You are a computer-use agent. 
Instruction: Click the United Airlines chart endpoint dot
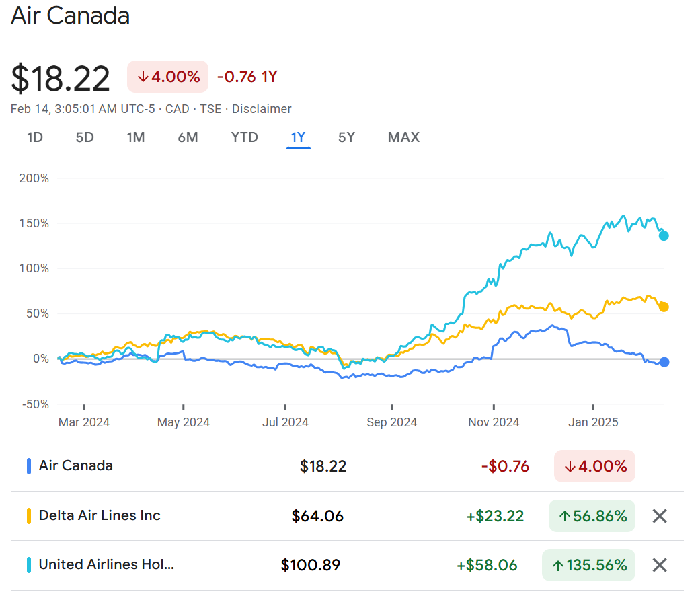(x=664, y=235)
